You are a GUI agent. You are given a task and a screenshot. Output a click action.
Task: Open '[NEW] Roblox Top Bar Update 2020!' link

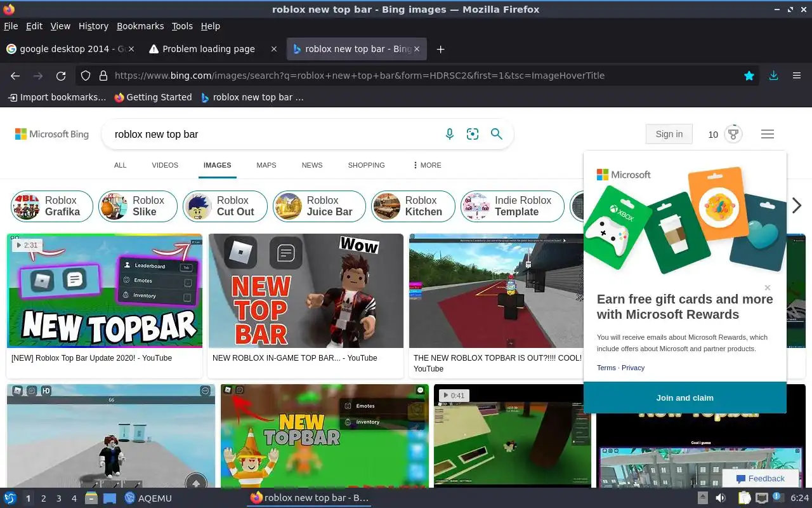pos(92,358)
